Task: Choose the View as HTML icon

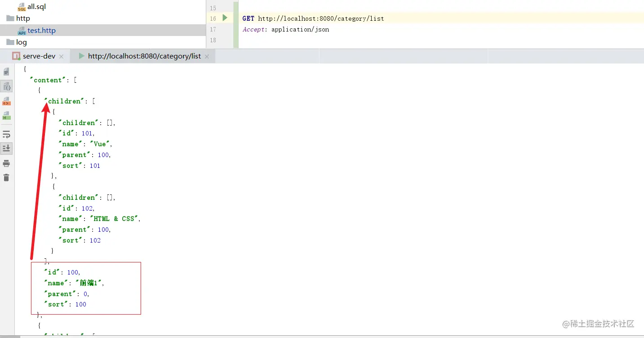Action: pos(6,116)
